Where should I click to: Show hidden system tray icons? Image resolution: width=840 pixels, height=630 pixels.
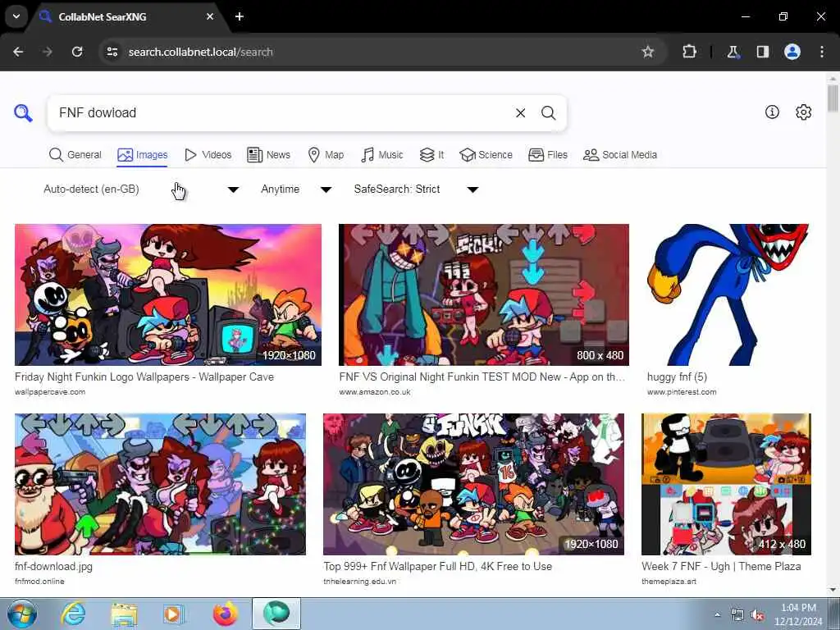click(x=717, y=615)
